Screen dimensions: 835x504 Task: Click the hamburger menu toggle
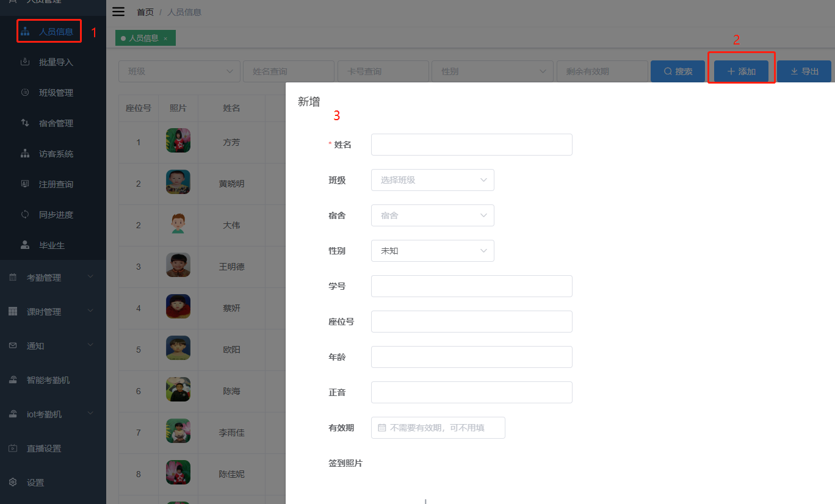[118, 11]
